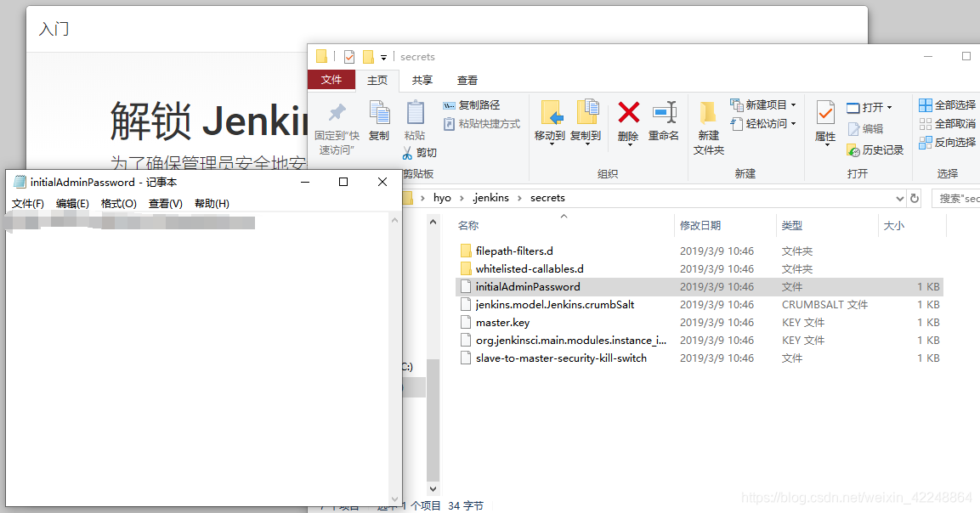Click the Copy To (复制到) icon
This screenshot has width=980, height=513.
pos(586,112)
